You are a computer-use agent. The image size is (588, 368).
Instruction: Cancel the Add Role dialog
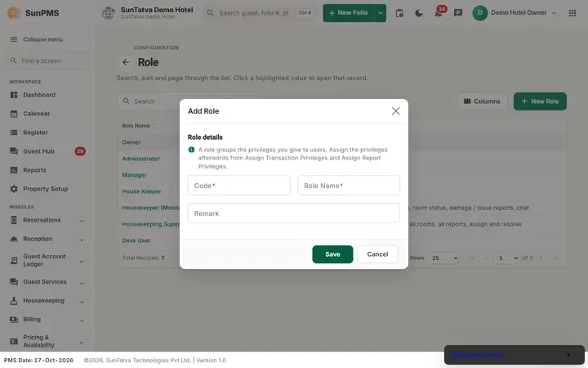(x=377, y=254)
